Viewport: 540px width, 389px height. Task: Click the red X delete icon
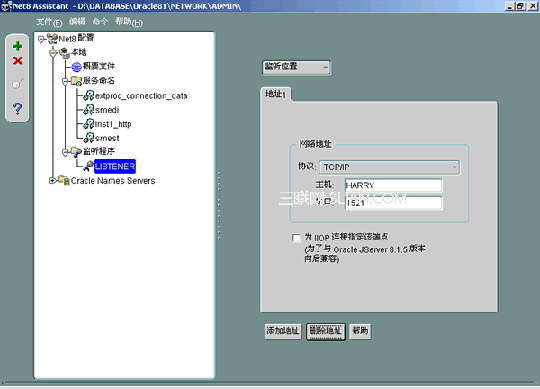pos(18,61)
